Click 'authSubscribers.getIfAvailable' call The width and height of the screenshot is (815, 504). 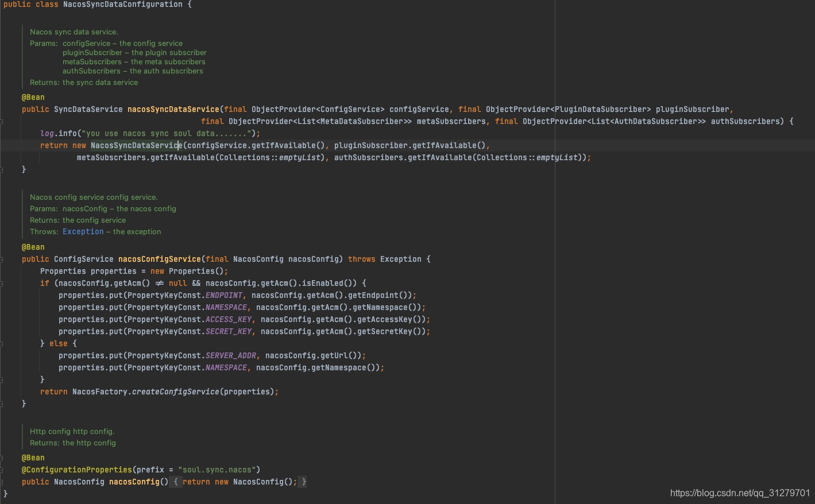[x=403, y=157]
